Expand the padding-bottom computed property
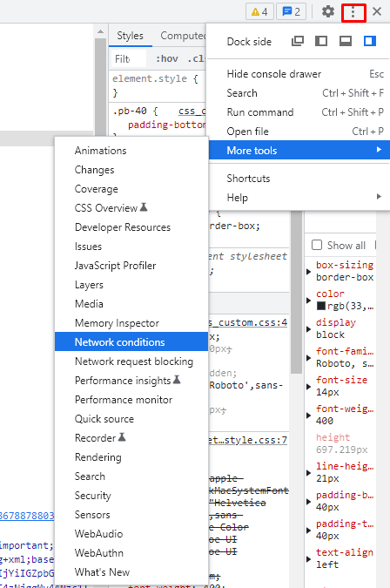 pyautogui.click(x=309, y=502)
